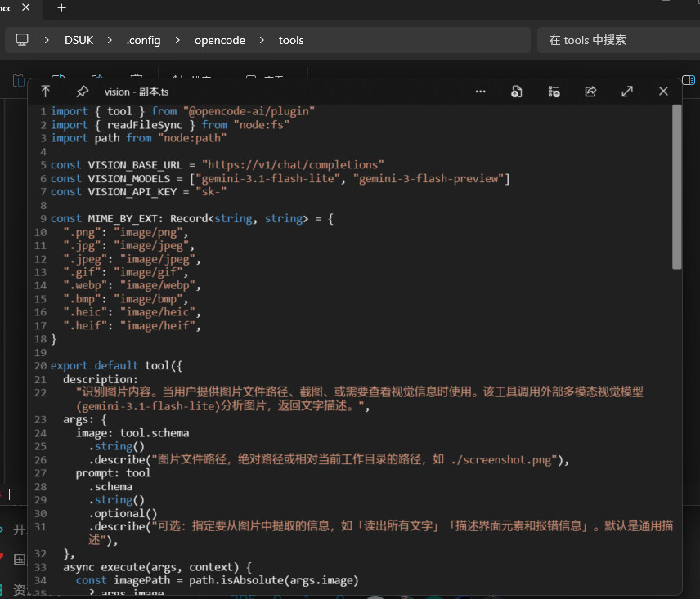Expand the preview window to full size
The height and width of the screenshot is (599, 700).
[627, 92]
